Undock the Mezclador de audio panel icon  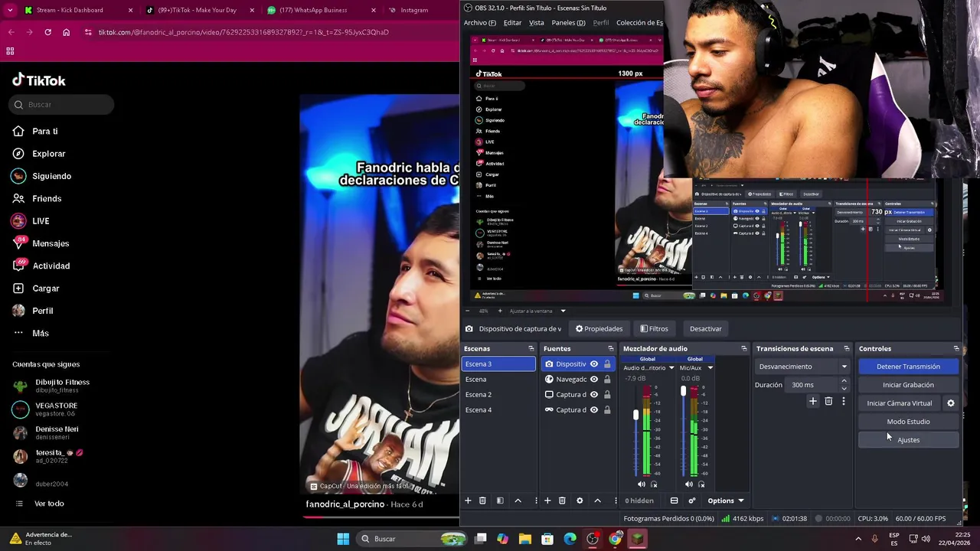(x=743, y=349)
